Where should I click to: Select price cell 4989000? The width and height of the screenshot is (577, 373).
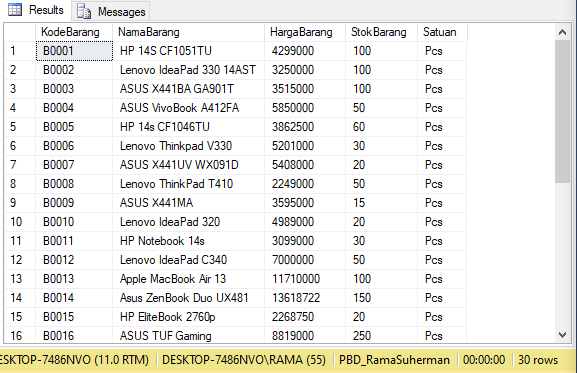point(305,222)
